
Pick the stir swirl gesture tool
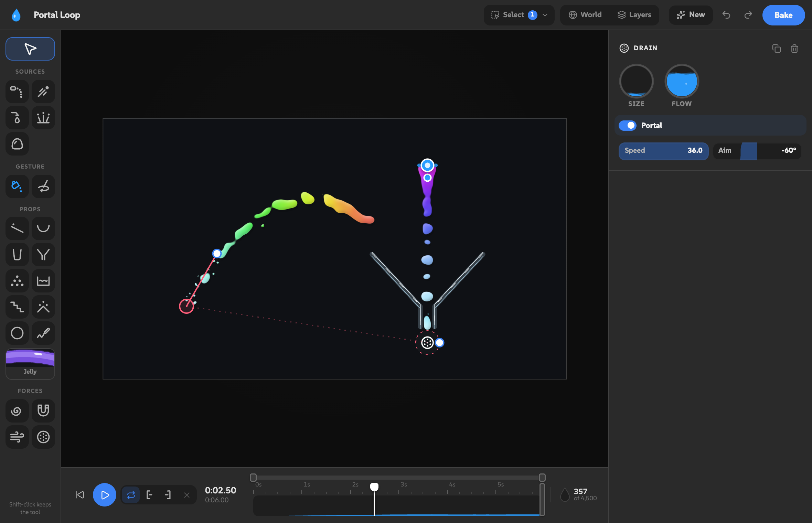(x=43, y=186)
